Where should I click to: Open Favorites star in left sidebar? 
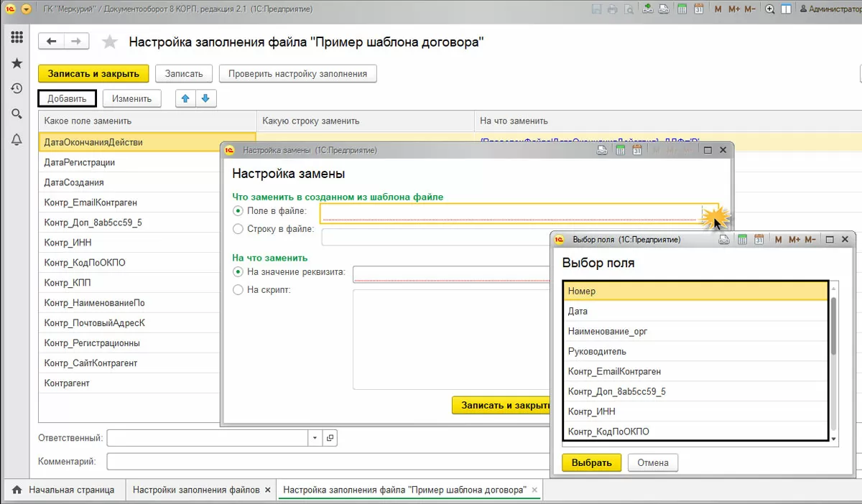[x=17, y=63]
